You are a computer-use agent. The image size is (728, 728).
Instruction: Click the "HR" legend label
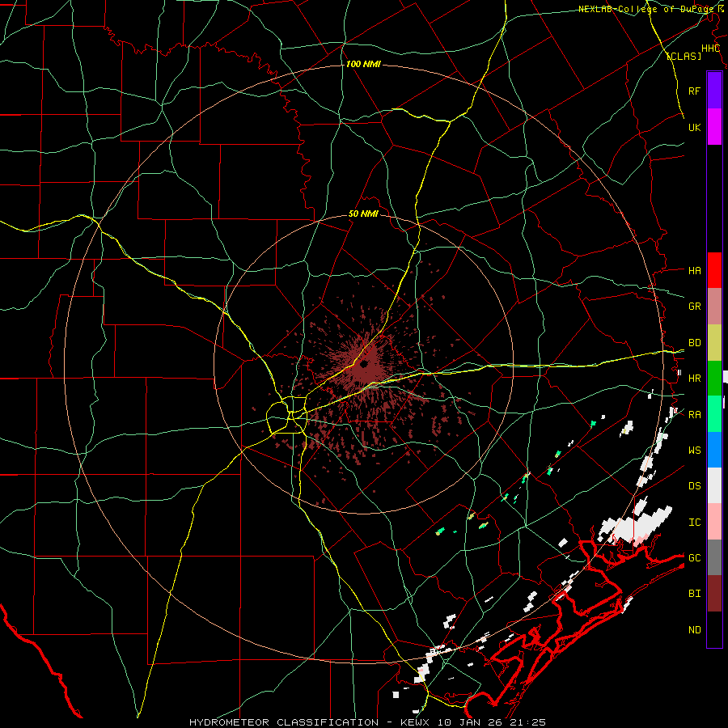694,379
